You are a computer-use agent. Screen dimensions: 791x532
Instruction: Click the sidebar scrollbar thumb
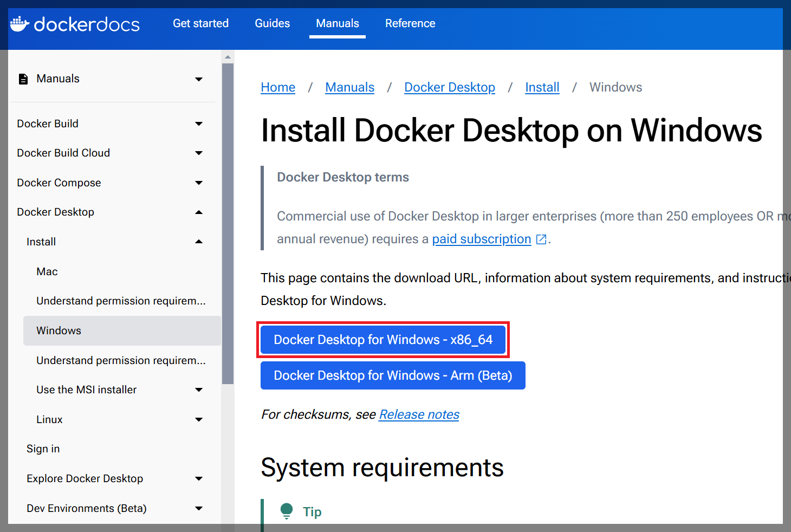[228, 223]
